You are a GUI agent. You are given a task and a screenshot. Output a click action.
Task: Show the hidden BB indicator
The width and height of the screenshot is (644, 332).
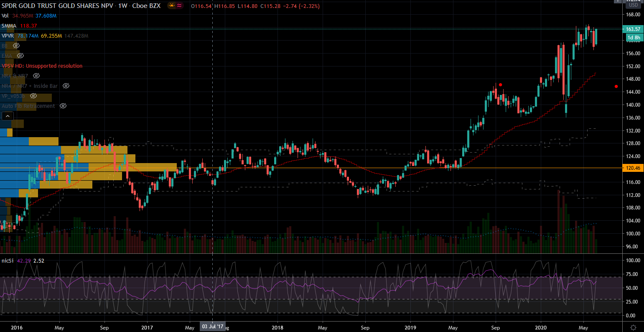tap(16, 46)
